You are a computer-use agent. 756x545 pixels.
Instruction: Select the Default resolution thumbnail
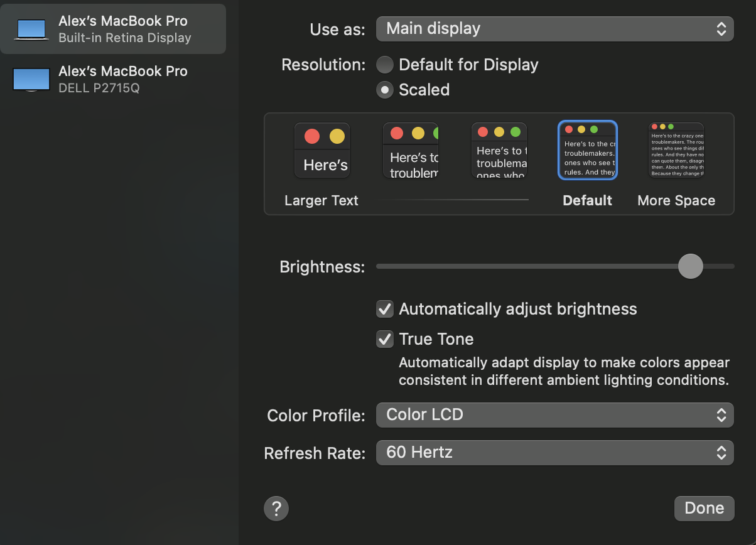(x=588, y=151)
